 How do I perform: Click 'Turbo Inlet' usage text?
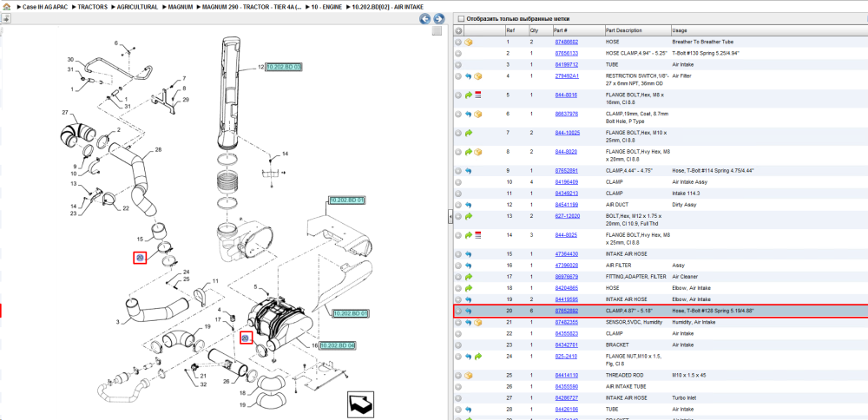coord(684,397)
